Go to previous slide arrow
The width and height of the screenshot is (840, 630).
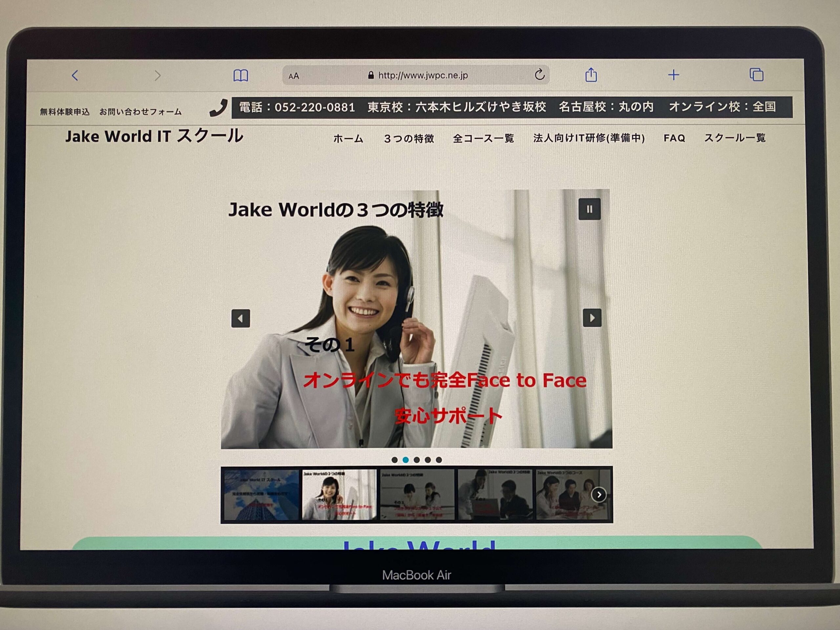click(x=241, y=318)
